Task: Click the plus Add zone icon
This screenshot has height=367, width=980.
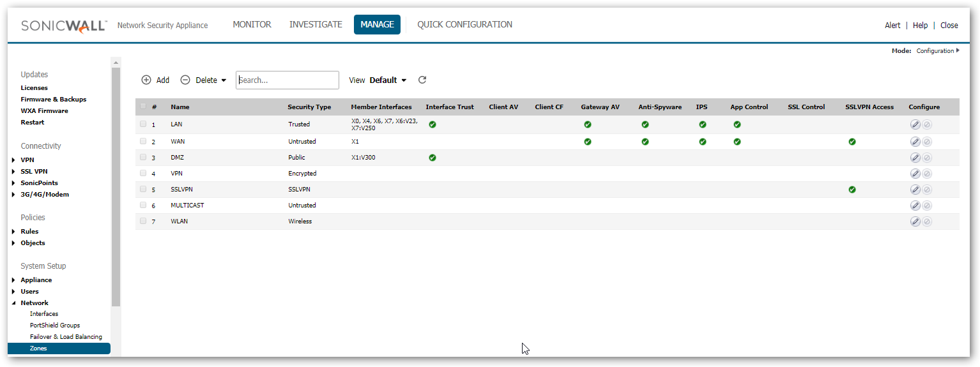Action: (x=146, y=80)
